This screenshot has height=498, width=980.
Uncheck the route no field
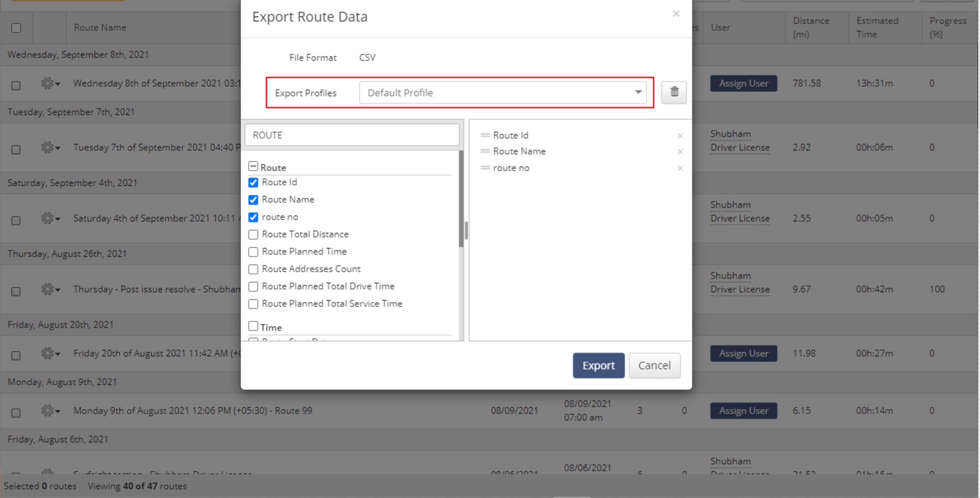(253, 217)
